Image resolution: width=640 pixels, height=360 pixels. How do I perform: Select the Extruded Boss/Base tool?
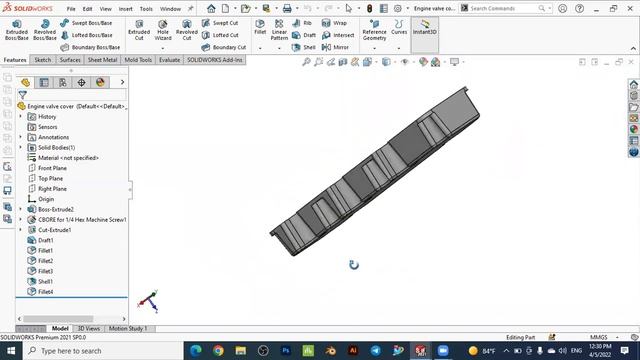click(x=16, y=30)
